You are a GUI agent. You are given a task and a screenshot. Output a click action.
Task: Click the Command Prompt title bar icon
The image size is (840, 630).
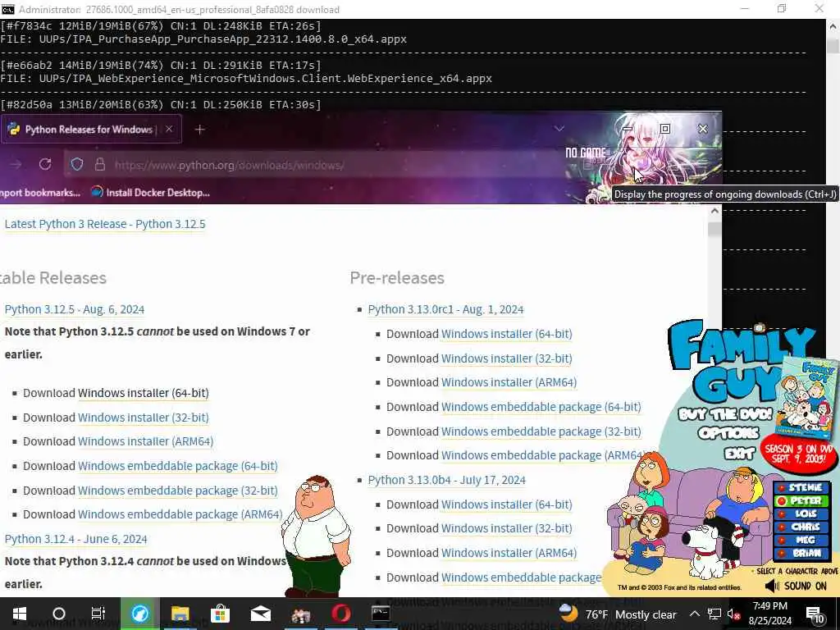pos(7,9)
